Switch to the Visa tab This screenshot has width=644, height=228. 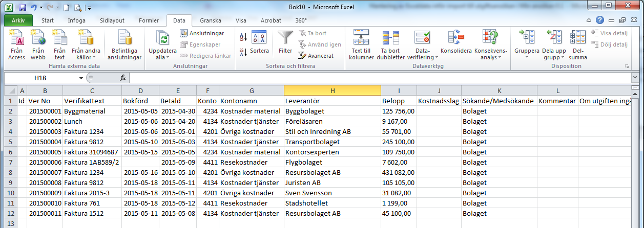coord(241,20)
